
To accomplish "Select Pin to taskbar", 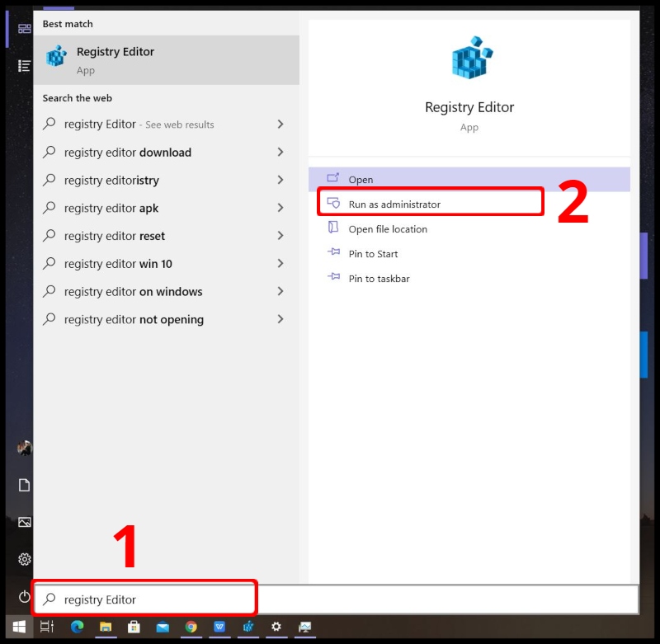I will click(469, 279).
